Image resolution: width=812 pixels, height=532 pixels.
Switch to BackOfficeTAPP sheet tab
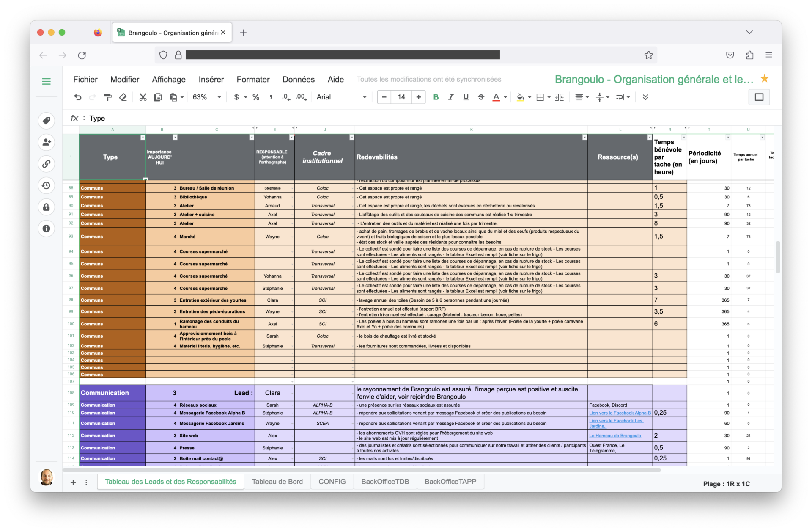pyautogui.click(x=450, y=482)
